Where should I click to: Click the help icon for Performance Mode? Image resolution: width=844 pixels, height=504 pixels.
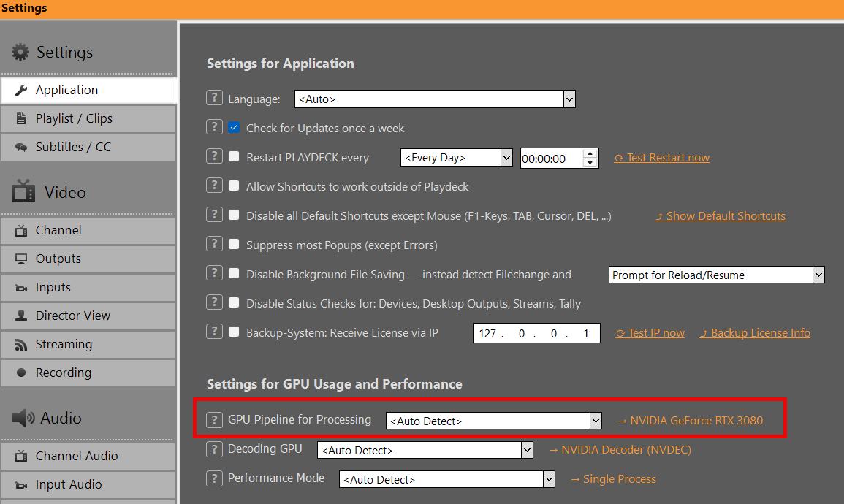click(213, 479)
